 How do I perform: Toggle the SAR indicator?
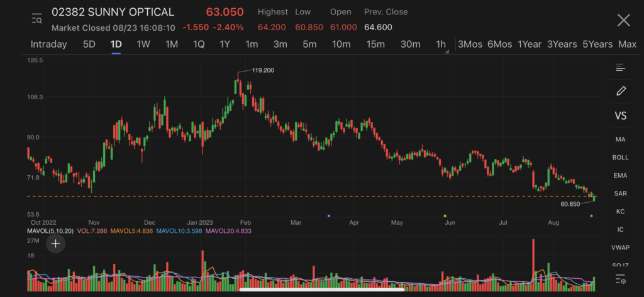(x=620, y=193)
